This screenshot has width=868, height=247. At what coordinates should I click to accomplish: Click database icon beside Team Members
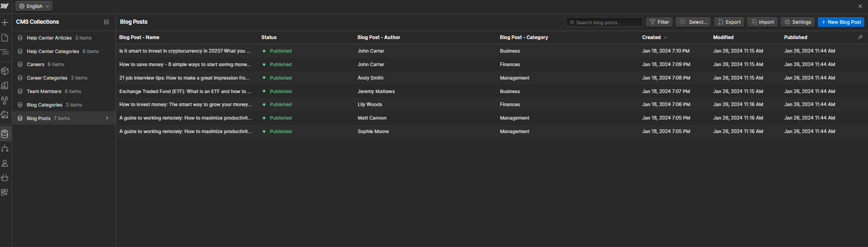point(20,91)
